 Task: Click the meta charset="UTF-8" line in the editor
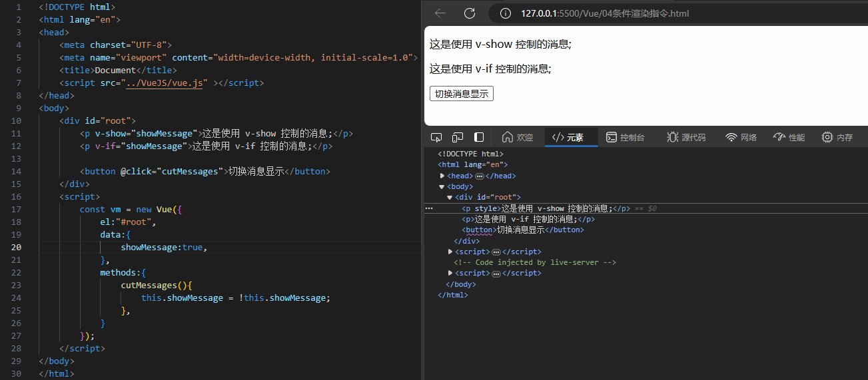[x=116, y=45]
